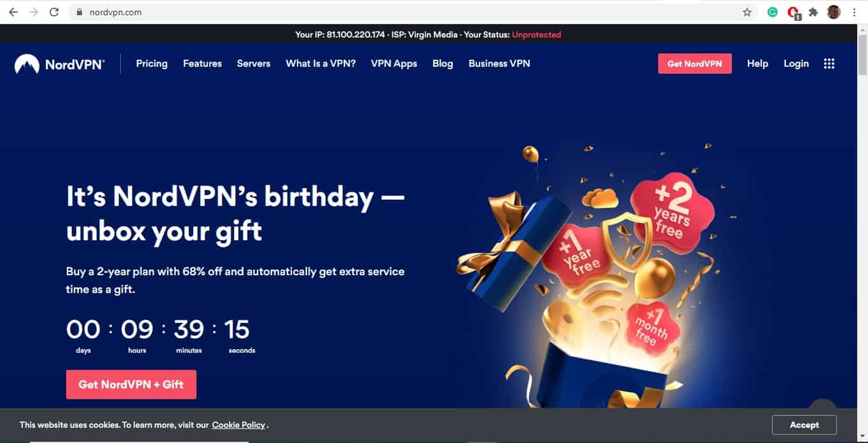The width and height of the screenshot is (868, 443).
Task: Open the VPN Apps navigation link
Action: click(x=394, y=64)
